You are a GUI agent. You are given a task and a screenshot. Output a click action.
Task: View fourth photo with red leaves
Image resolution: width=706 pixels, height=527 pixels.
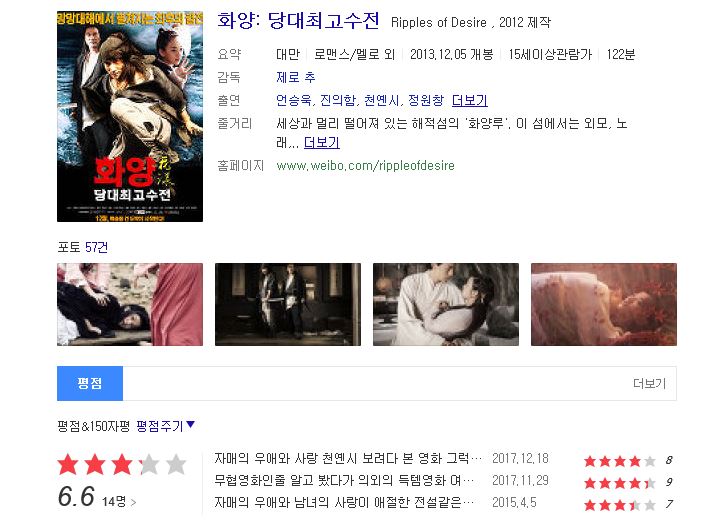(x=604, y=304)
